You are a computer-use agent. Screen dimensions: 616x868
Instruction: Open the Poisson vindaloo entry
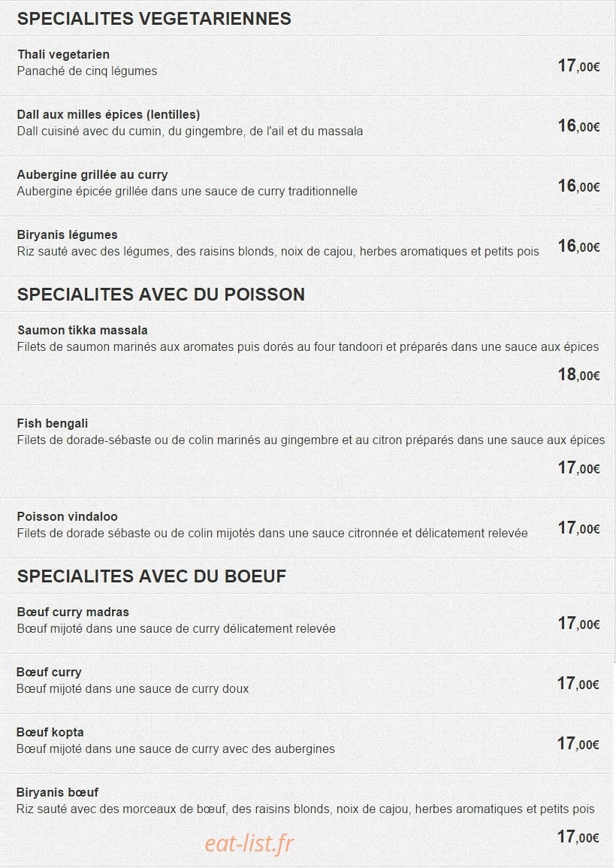(x=67, y=516)
